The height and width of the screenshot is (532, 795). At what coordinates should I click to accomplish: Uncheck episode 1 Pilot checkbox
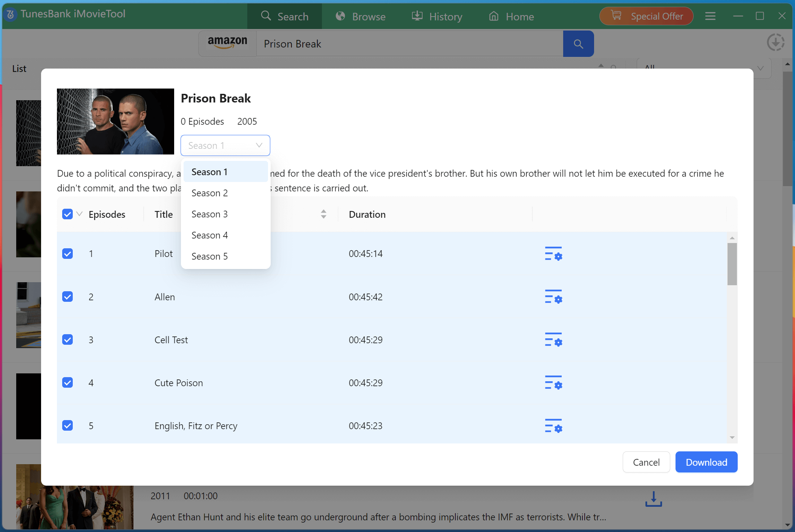tap(67, 254)
